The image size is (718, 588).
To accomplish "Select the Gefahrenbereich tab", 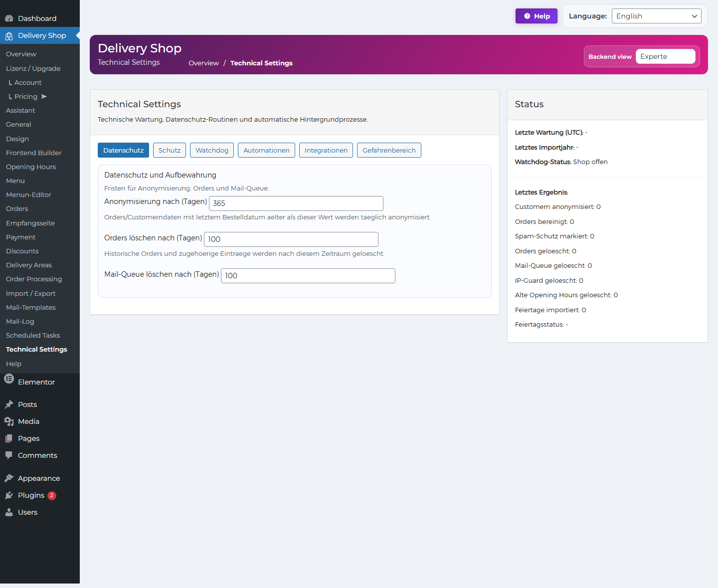I will pyautogui.click(x=389, y=150).
